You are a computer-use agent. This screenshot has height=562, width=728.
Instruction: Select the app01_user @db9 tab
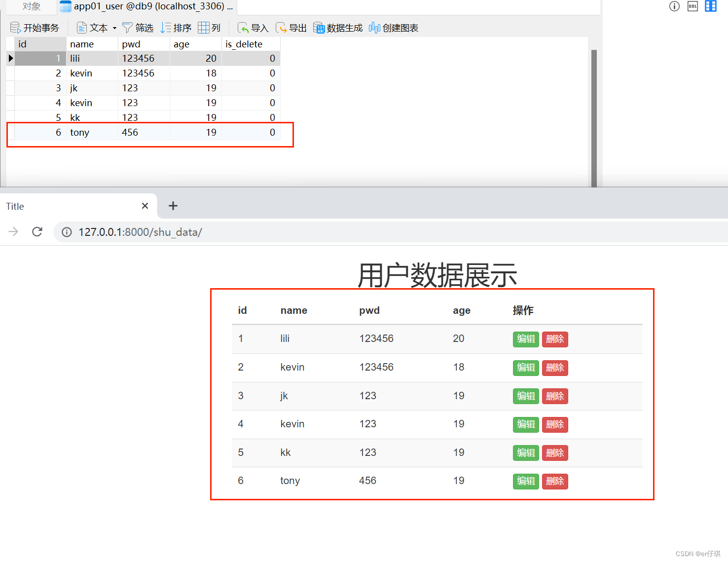pos(146,6)
